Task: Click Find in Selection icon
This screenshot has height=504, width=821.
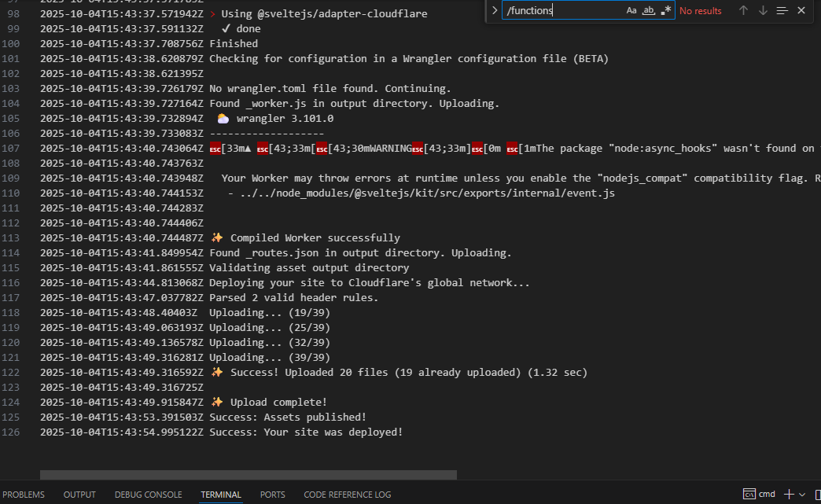Action: click(782, 10)
